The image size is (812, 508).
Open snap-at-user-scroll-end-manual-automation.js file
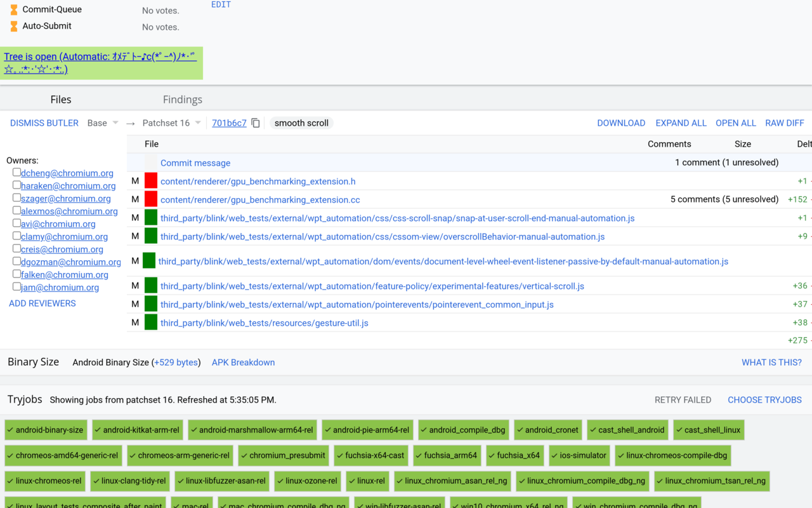pyautogui.click(x=397, y=218)
